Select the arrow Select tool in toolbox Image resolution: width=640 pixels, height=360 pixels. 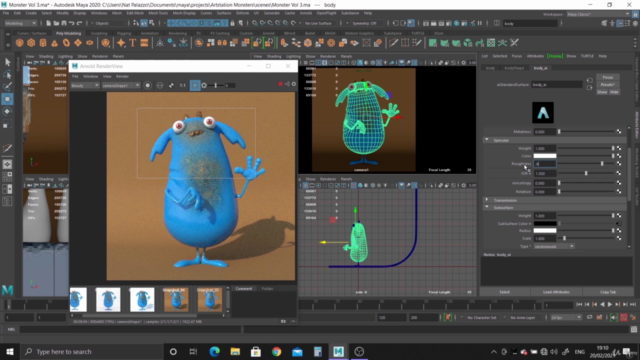coord(7,62)
